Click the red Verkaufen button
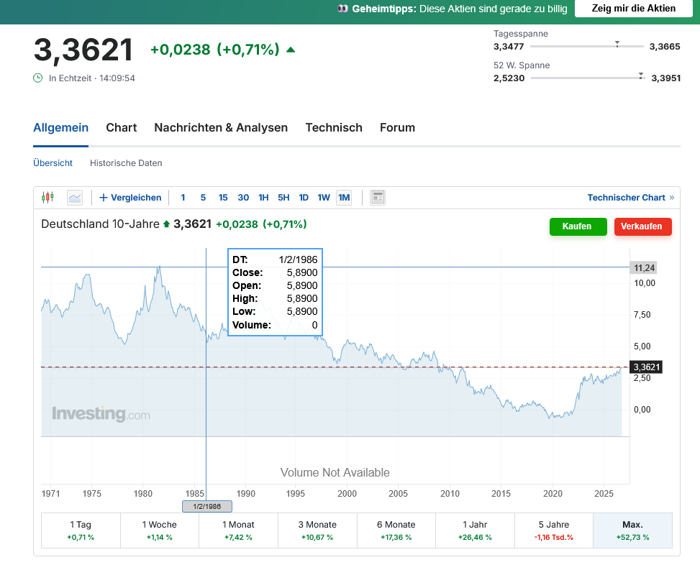This screenshot has height=588, width=700. 643,226
